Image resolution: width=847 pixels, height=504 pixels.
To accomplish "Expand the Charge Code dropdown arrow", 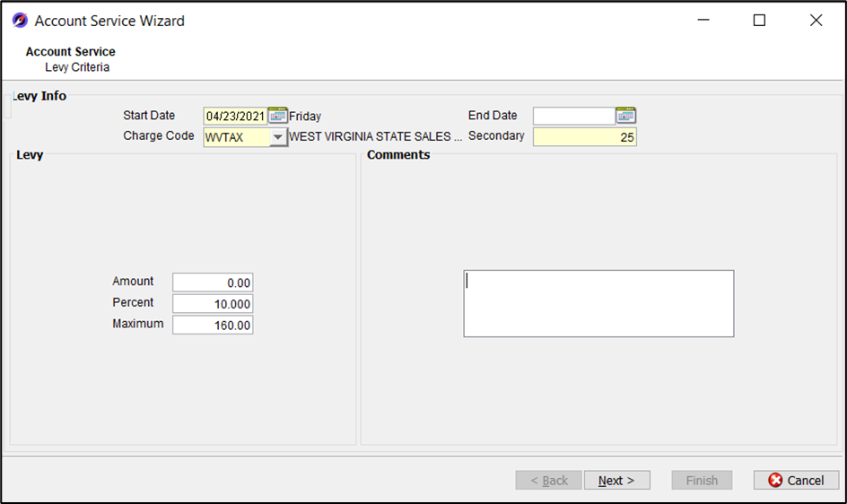I will tap(278, 137).
